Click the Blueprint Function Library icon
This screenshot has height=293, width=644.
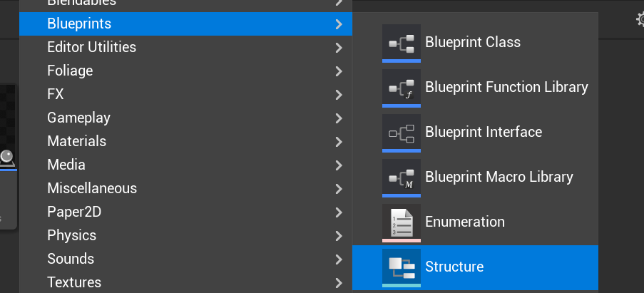point(402,88)
